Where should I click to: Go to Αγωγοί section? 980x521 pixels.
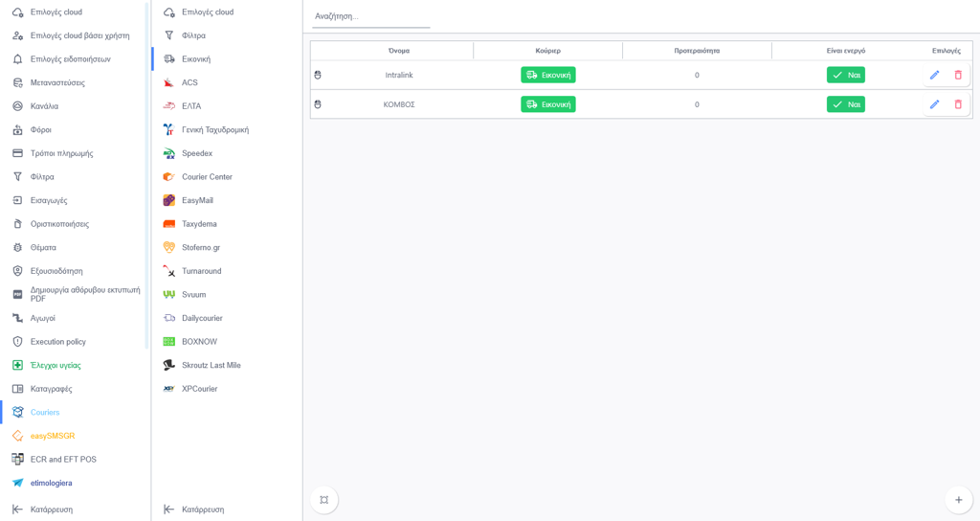[x=42, y=318]
